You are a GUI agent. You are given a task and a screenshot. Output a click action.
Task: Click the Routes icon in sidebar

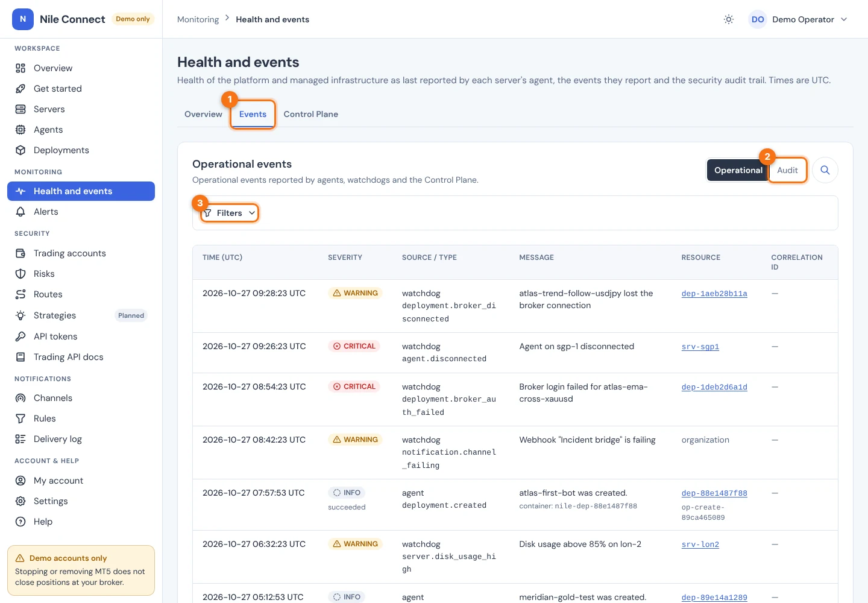(20, 294)
